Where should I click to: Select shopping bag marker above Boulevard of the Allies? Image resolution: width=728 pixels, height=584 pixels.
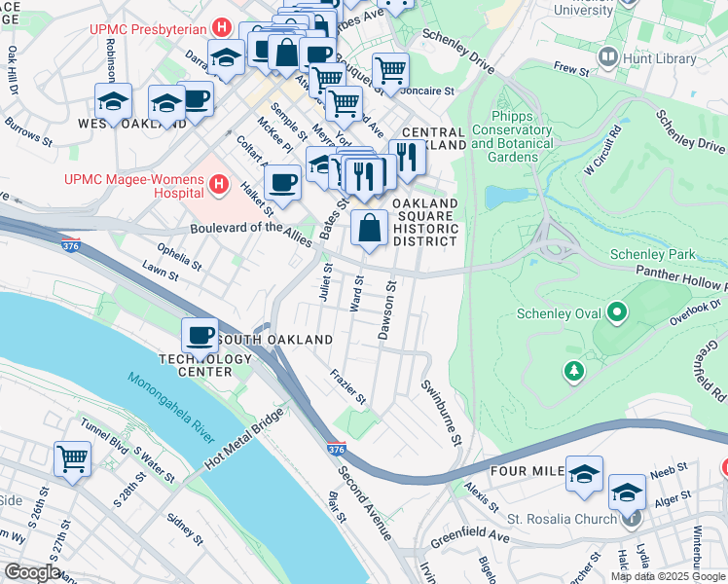(x=369, y=230)
